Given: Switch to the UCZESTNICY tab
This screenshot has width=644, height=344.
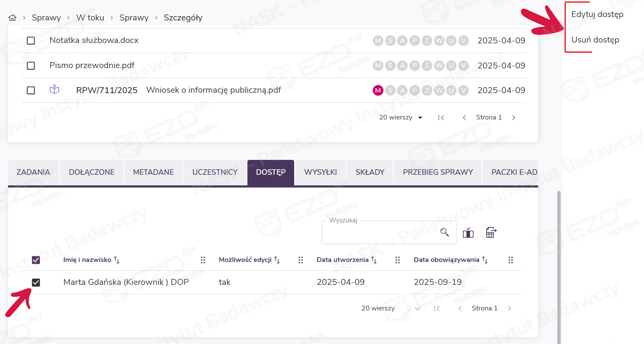Looking at the screenshot, I should tap(215, 172).
